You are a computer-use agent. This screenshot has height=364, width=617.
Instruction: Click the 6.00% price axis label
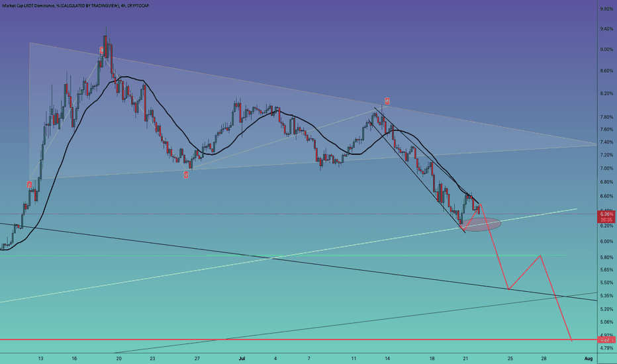[x=606, y=242]
